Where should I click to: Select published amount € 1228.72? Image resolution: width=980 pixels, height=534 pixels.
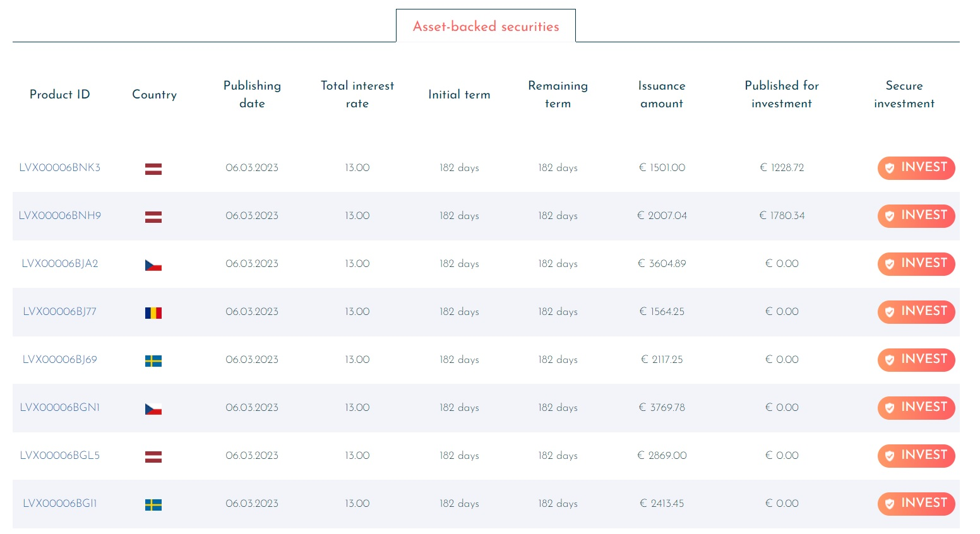(782, 168)
